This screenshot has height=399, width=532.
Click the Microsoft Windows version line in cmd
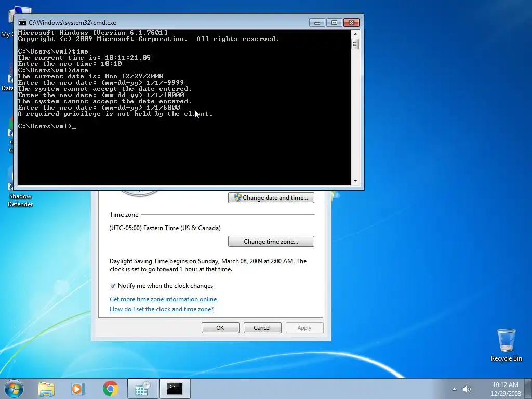point(92,33)
